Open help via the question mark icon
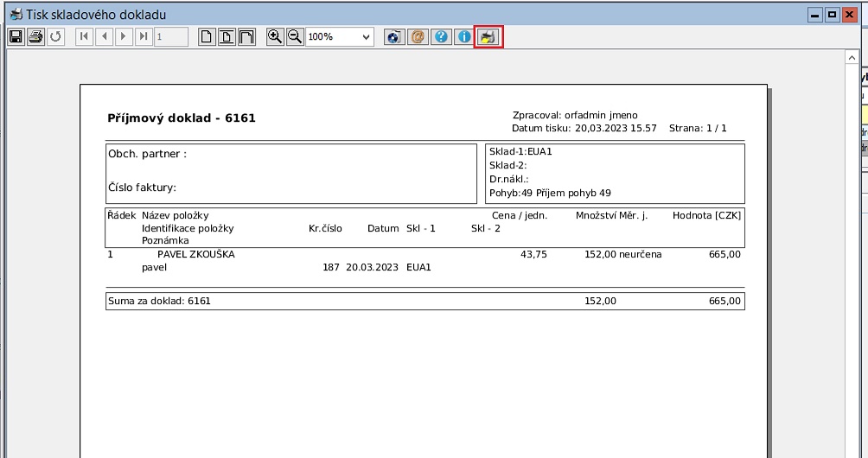Viewport: 868px width, 458px height. (x=441, y=37)
